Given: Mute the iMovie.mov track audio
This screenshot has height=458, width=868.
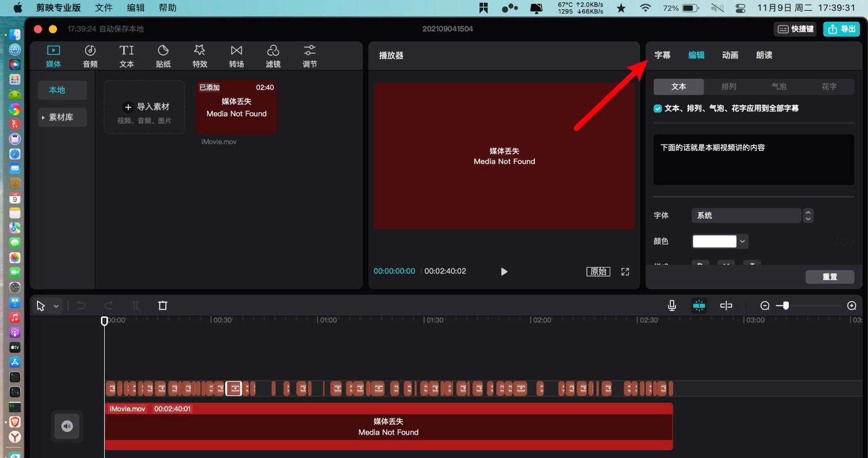Looking at the screenshot, I should point(67,426).
